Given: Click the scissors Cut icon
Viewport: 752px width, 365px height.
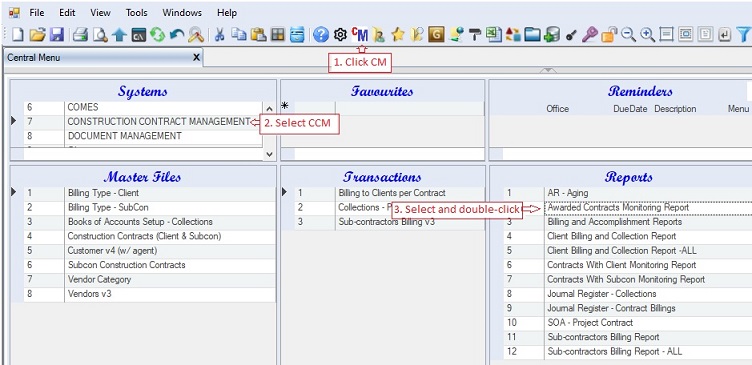Looking at the screenshot, I should pos(219,35).
